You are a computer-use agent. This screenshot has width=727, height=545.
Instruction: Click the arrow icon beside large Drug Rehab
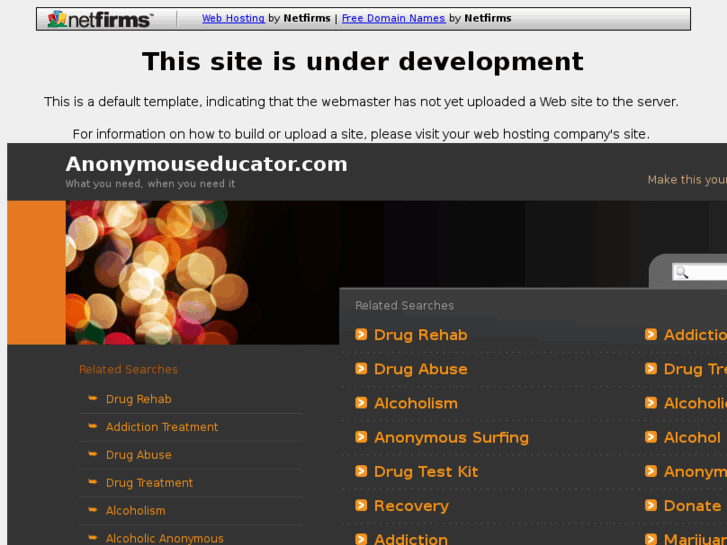361,334
